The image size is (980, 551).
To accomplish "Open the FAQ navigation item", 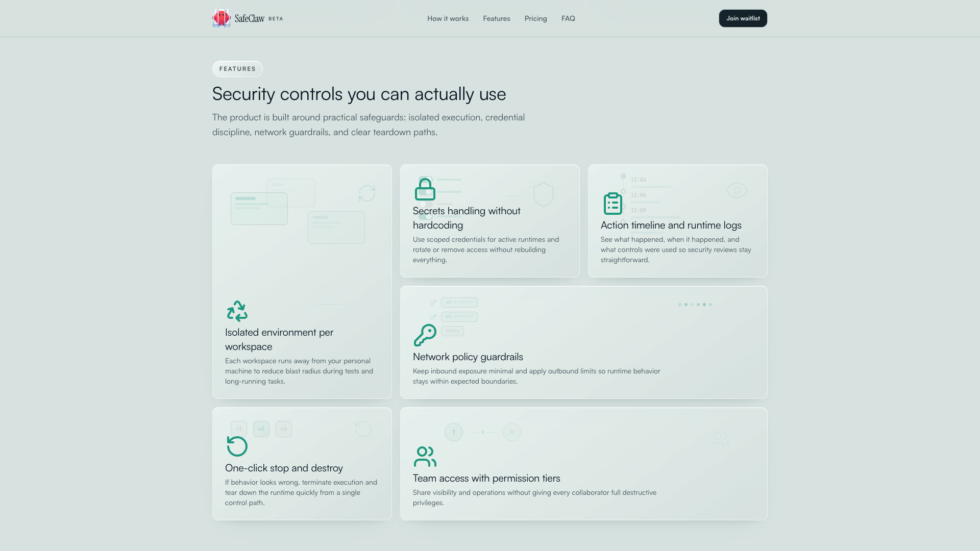I will 568,18.
